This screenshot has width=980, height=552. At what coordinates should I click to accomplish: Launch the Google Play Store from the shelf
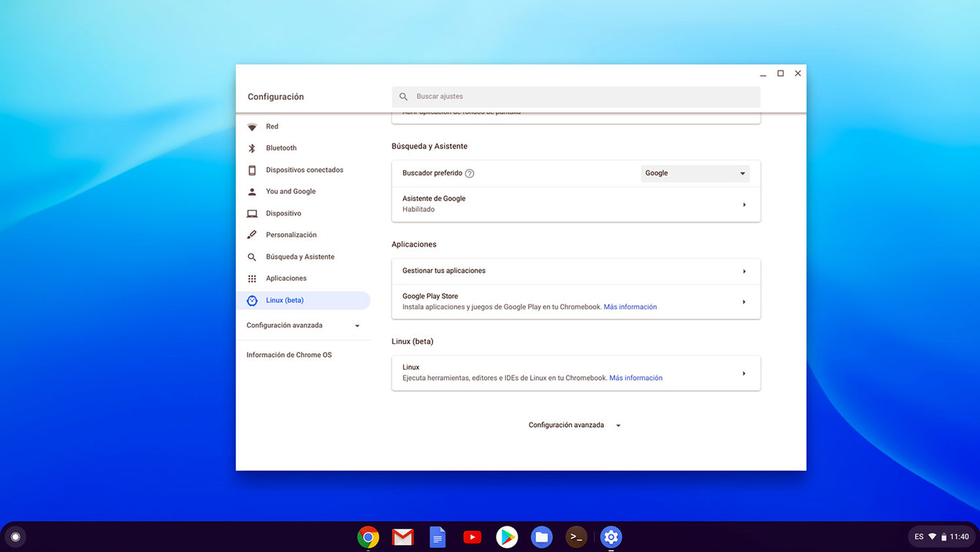tap(507, 536)
